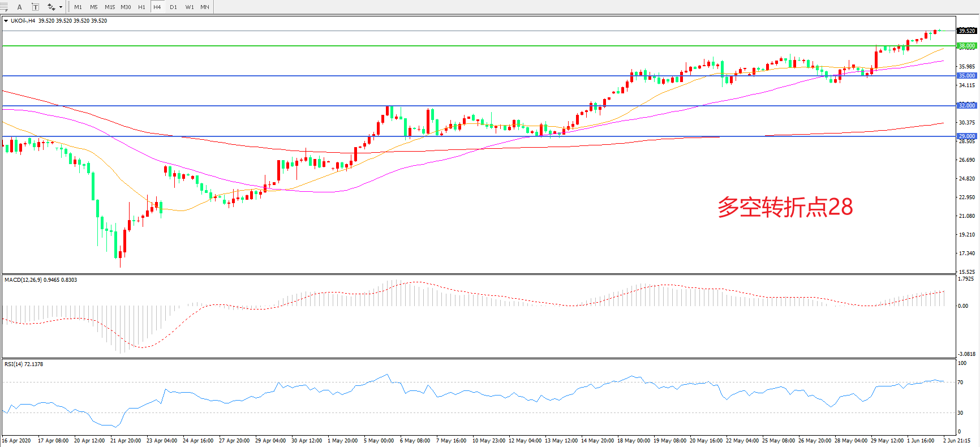This screenshot has width=980, height=447.
Task: Switch to M1 timeframe
Action: [78, 7]
